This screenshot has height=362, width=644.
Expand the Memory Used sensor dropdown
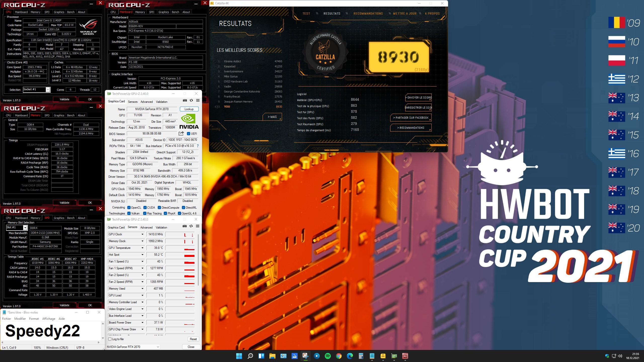142,288
